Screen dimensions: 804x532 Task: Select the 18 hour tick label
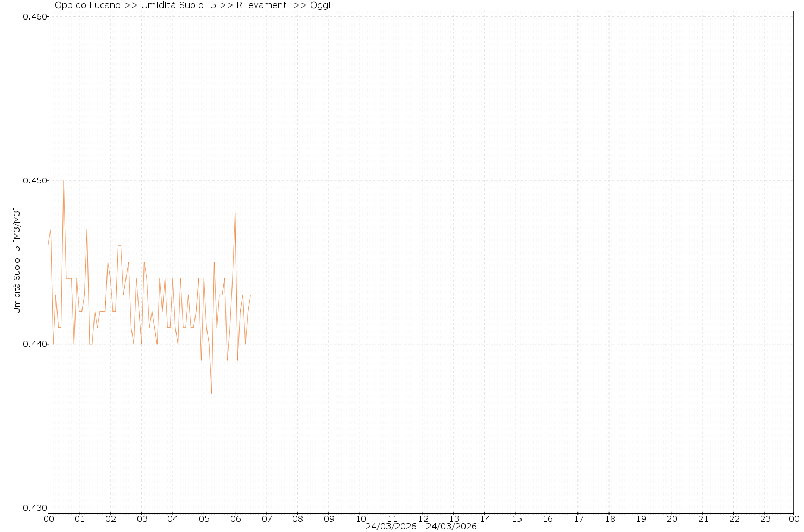click(610, 518)
